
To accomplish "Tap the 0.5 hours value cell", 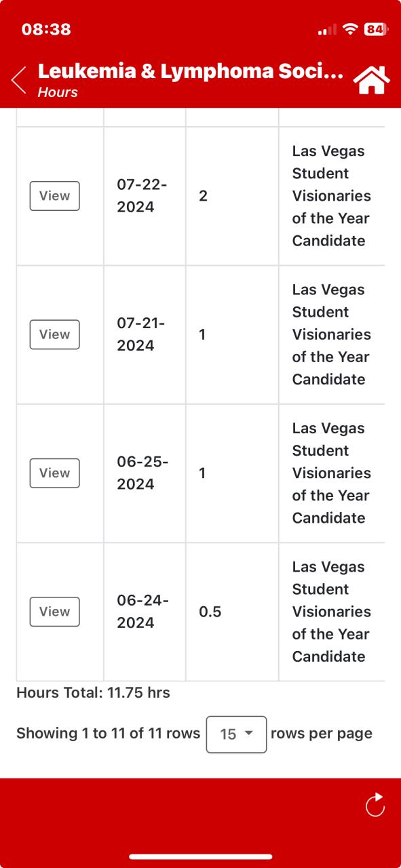I will coord(232,612).
